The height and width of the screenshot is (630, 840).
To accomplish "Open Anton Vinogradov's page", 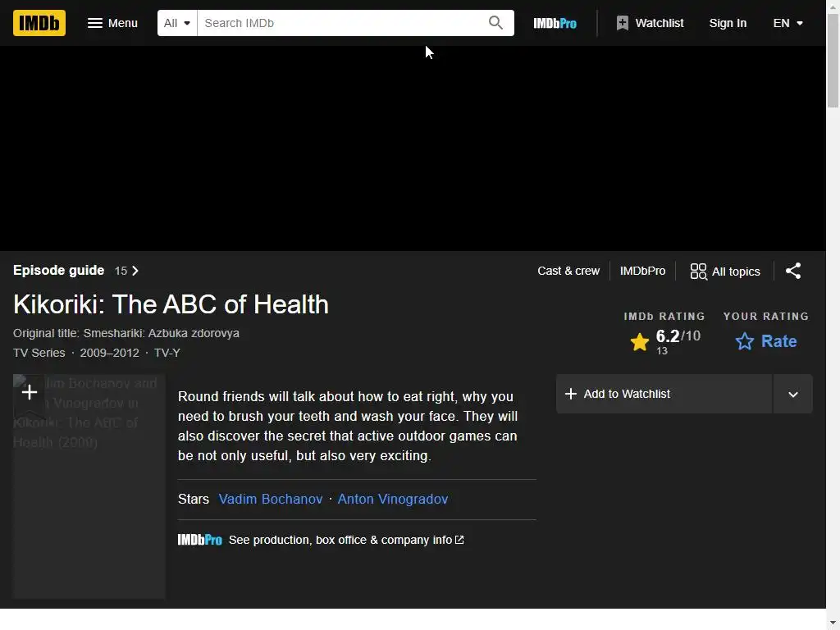I will click(x=393, y=500).
